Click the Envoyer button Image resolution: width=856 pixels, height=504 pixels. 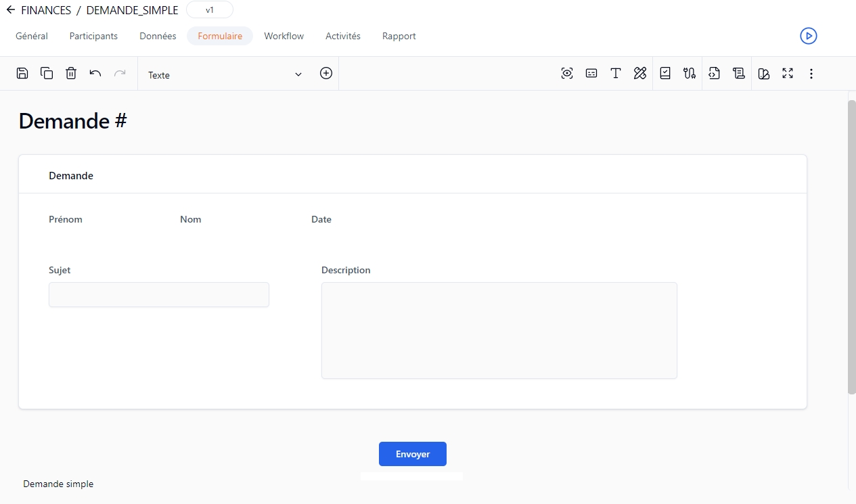click(x=413, y=454)
